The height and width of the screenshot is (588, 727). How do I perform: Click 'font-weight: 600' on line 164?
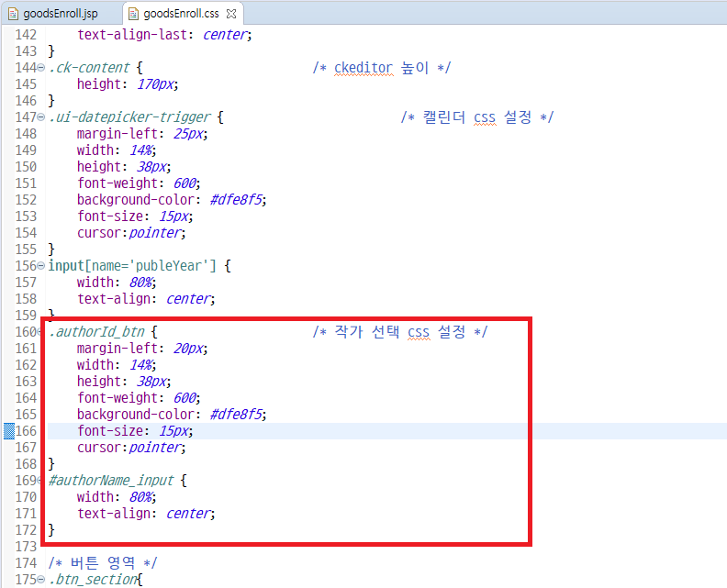click(x=139, y=398)
